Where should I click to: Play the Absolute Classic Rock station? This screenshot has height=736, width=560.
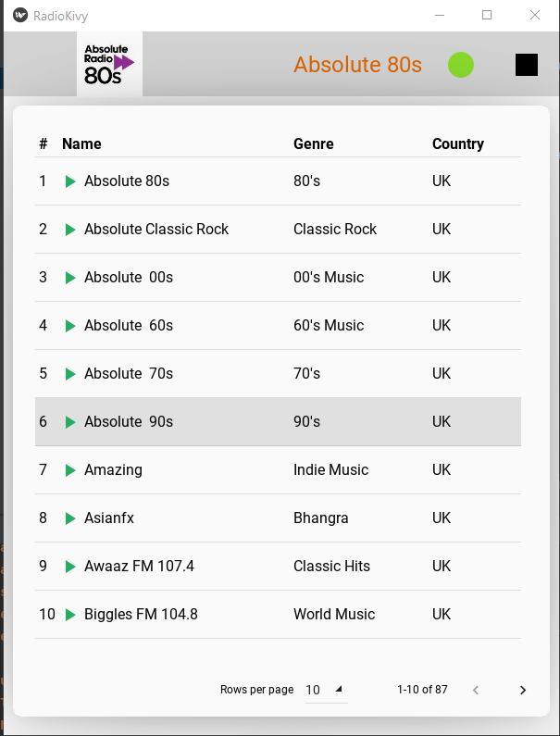click(70, 230)
